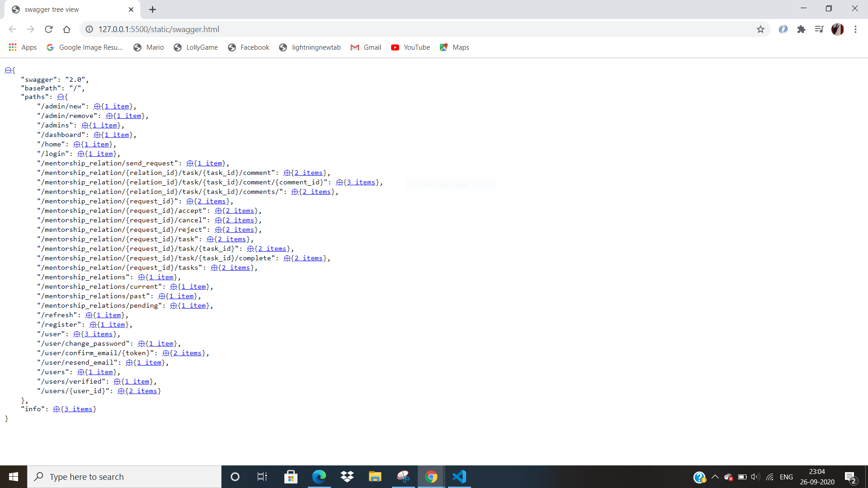Screen dimensions: 868x488
Task: Expand the "/admin/remove" path node
Action: pyautogui.click(x=109, y=116)
